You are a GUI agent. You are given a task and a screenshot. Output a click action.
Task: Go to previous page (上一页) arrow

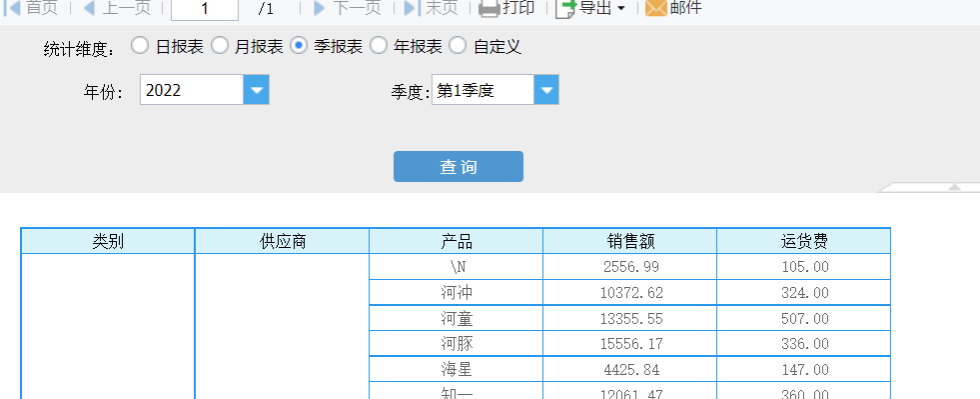(x=89, y=8)
